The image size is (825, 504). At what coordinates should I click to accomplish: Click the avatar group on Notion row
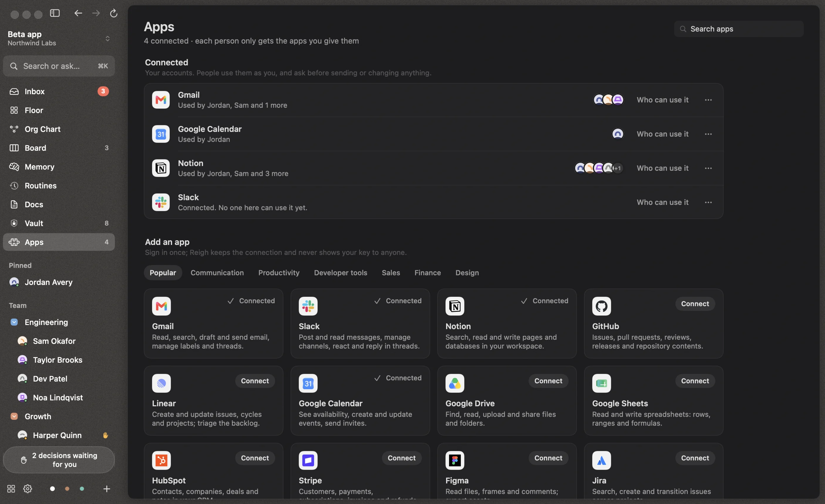coord(599,168)
